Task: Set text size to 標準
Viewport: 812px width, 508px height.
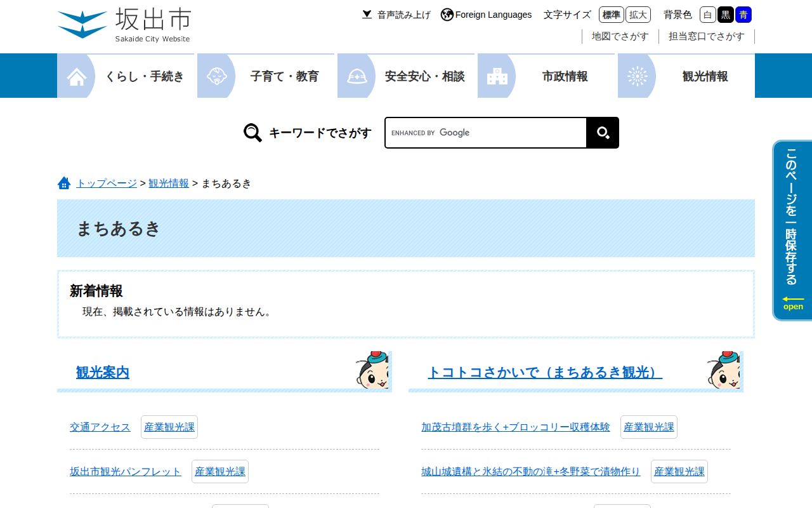Action: point(612,15)
